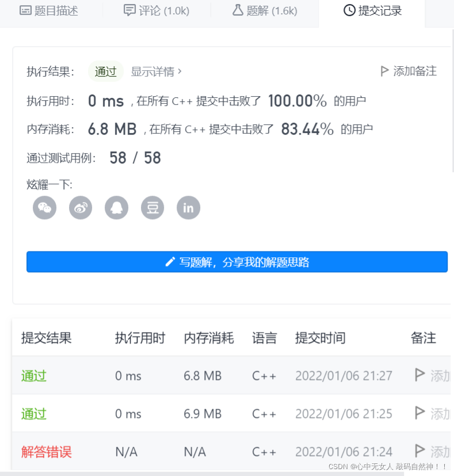Share result via Weibo icon
454x476 pixels.
click(x=81, y=208)
